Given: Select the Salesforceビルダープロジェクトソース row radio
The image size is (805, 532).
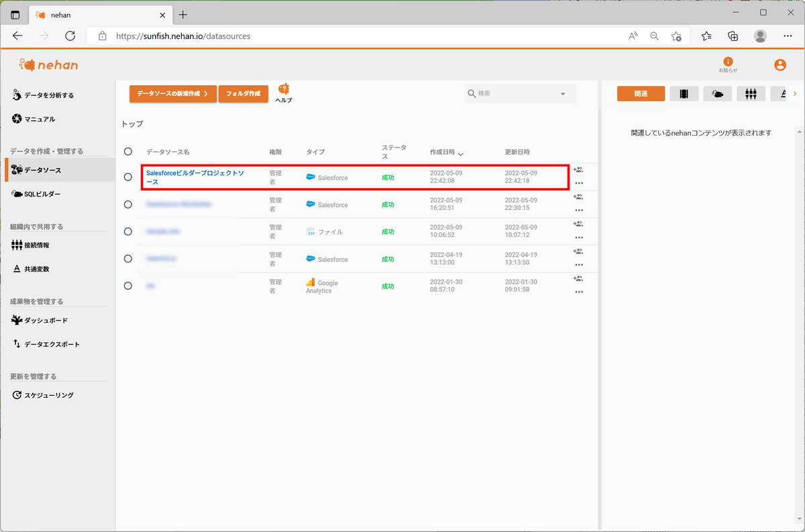Looking at the screenshot, I should (128, 177).
